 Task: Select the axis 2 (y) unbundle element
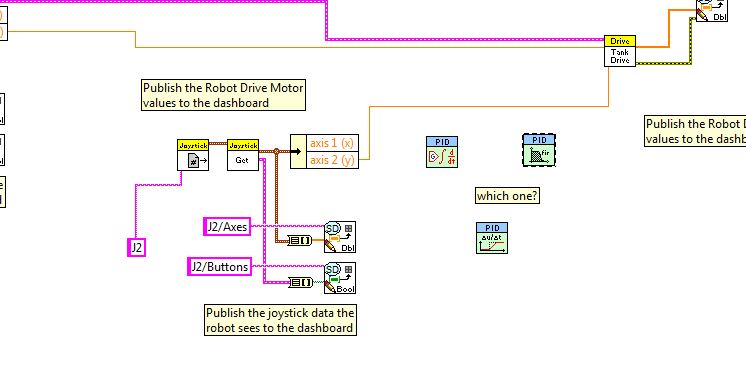332,160
